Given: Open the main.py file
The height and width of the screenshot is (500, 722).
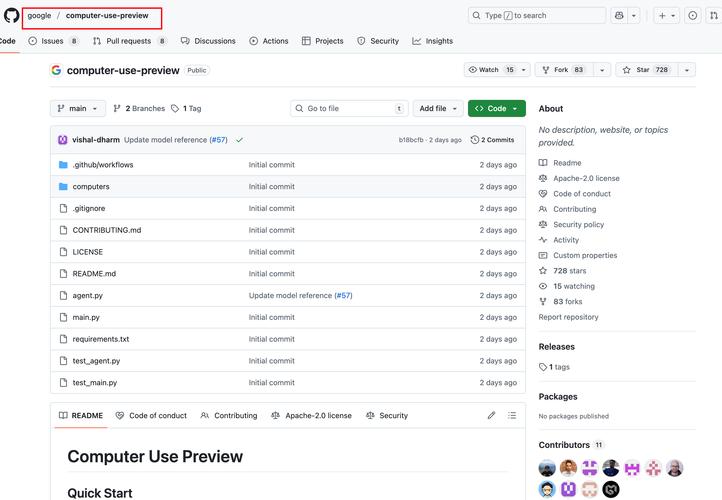Looking at the screenshot, I should click(86, 317).
